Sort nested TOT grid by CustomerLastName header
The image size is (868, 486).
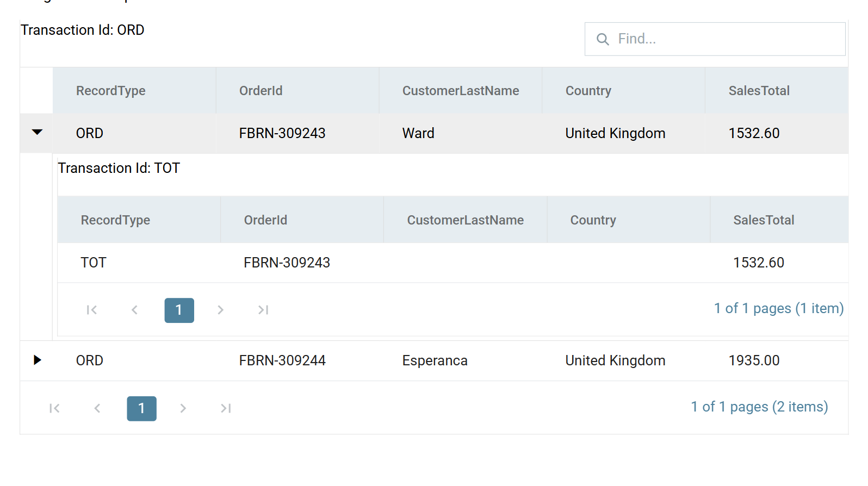point(466,220)
